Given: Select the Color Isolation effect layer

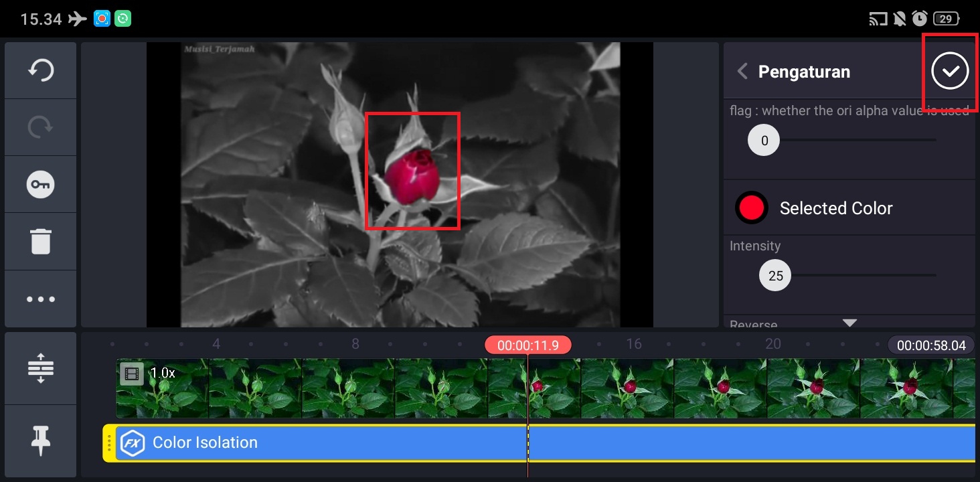Looking at the screenshot, I should tap(539, 443).
